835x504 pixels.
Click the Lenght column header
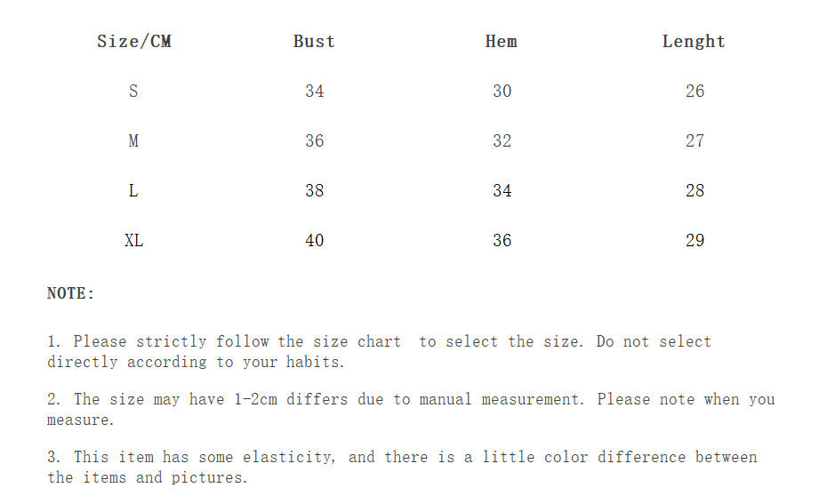pos(694,42)
